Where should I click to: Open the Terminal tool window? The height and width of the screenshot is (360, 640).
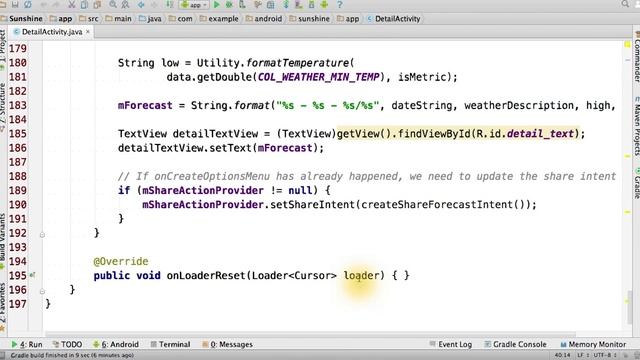(170, 344)
